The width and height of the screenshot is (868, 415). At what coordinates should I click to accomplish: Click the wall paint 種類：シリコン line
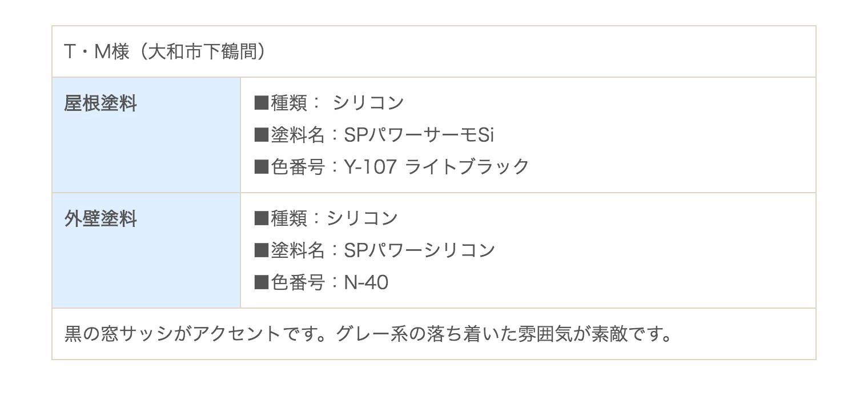coord(325,218)
